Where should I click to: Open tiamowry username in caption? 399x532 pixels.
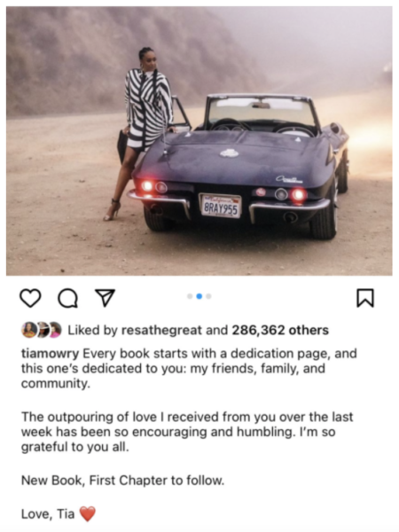[50, 354]
